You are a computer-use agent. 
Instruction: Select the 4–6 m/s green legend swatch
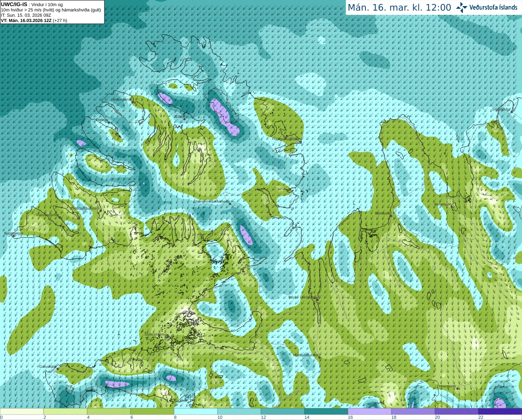click(x=108, y=411)
